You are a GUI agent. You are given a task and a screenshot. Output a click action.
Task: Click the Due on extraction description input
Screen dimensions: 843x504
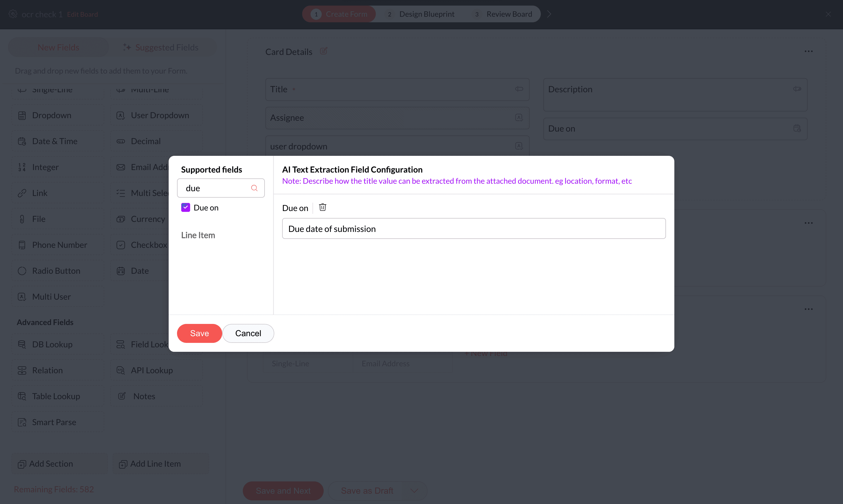point(473,229)
